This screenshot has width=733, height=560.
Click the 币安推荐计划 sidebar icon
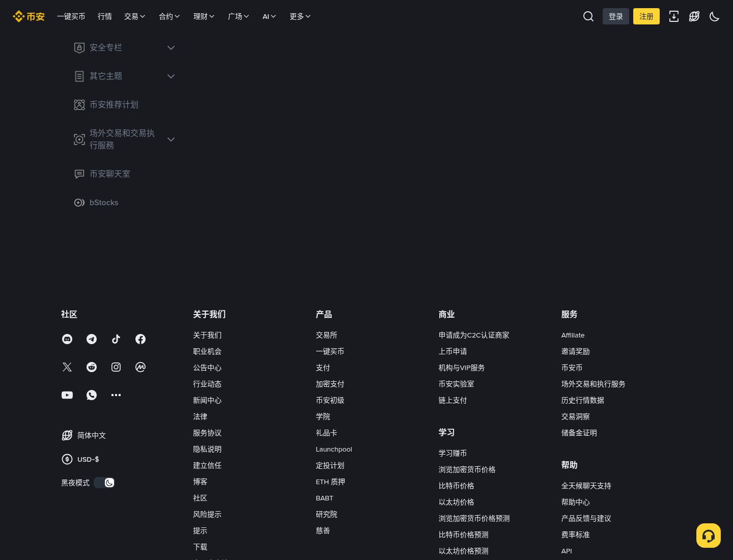(x=79, y=105)
